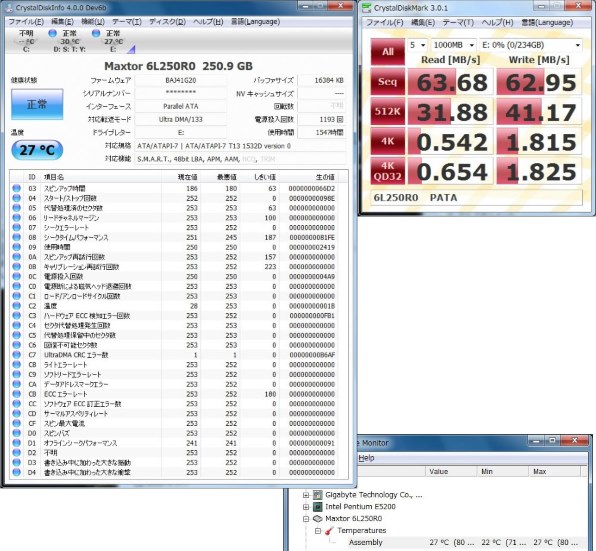This screenshot has height=551, width=596.
Task: Open ヘルプ menu in CrystalDiskInfo
Action: point(208,22)
